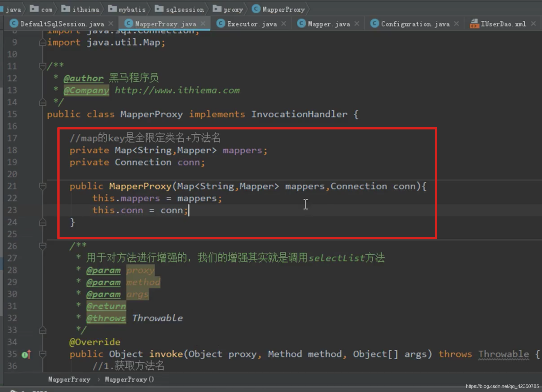The image size is (542, 392).
Task: Close the Configuration.java tab
Action: (456, 24)
